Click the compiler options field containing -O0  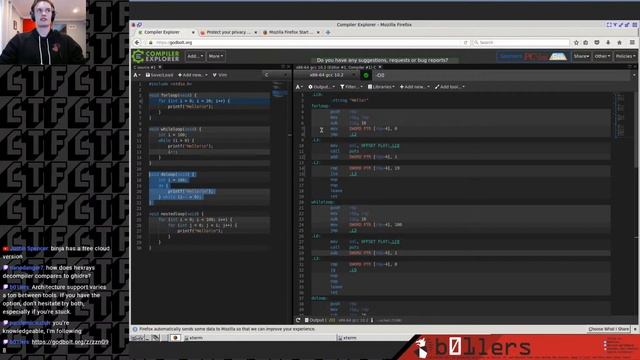[x=503, y=75]
